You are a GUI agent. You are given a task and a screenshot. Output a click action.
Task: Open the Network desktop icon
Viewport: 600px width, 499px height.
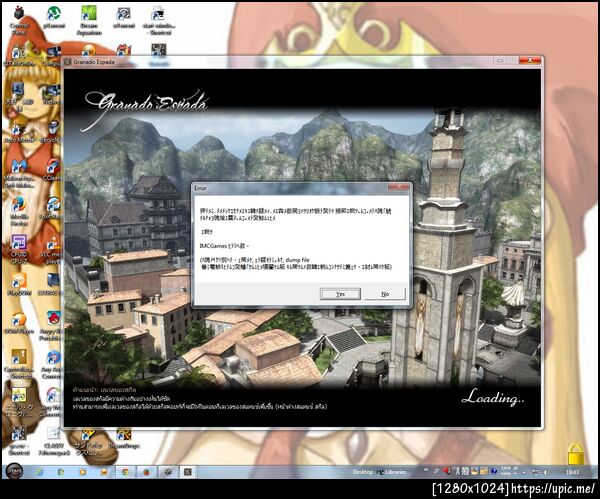52,95
